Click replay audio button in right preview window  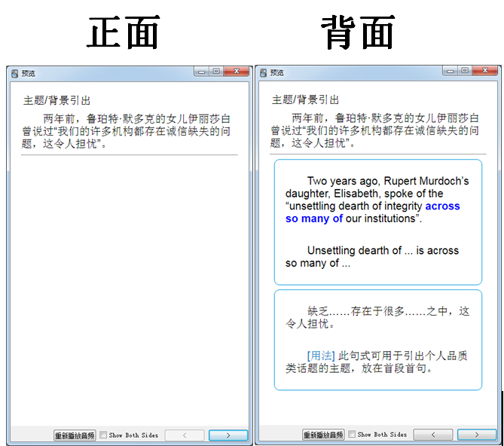click(x=323, y=435)
